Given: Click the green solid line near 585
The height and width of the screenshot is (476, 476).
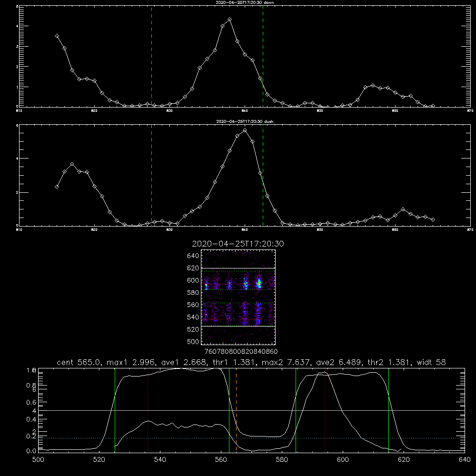Looking at the screenshot, I should (296, 410).
